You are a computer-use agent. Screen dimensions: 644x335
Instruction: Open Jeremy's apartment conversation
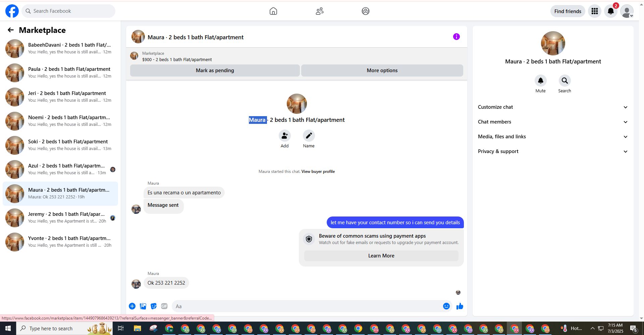60,218
